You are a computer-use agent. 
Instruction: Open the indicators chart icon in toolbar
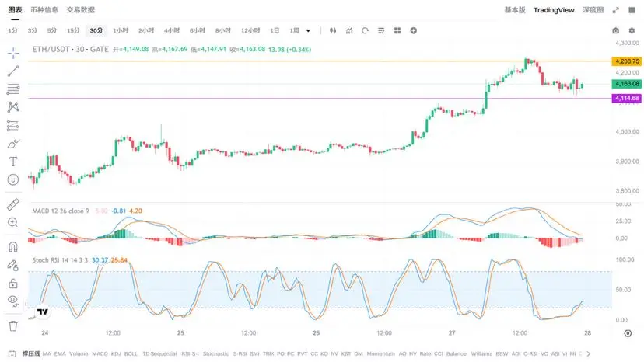click(349, 31)
